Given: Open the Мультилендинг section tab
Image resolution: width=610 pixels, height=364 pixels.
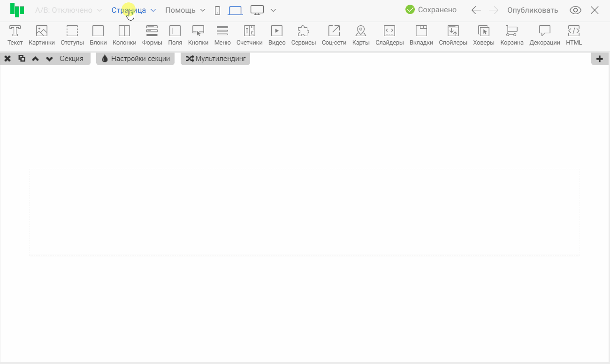Looking at the screenshot, I should pyautogui.click(x=215, y=59).
